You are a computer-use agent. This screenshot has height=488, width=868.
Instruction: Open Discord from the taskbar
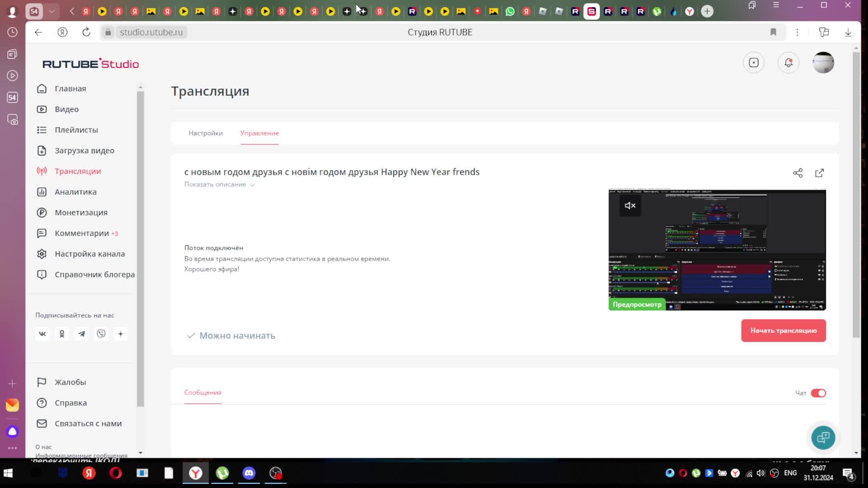249,473
